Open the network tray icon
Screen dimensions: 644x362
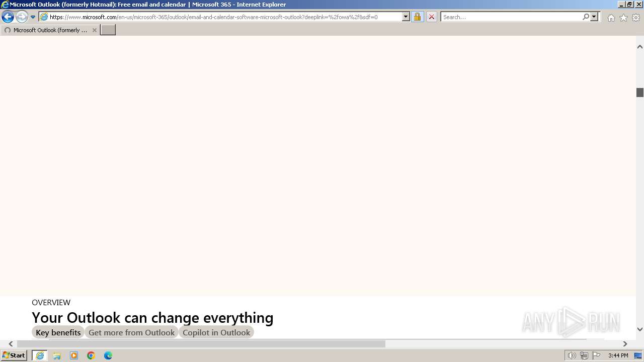tap(584, 355)
